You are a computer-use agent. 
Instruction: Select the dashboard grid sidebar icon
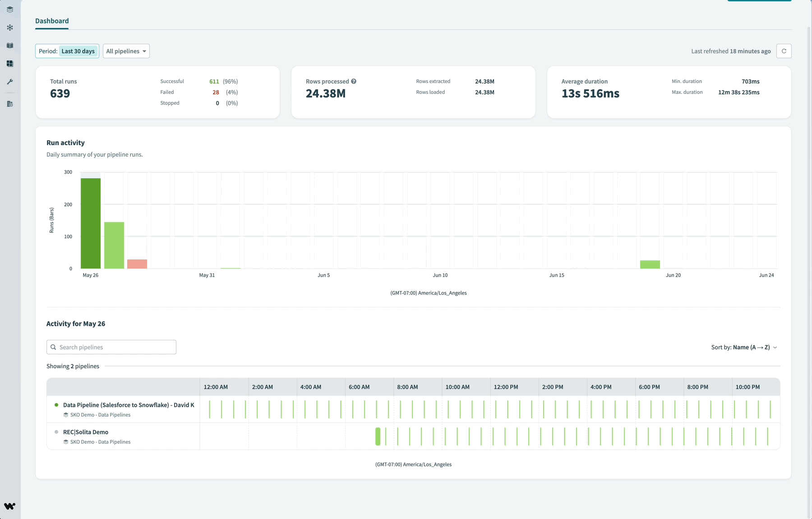(10, 64)
